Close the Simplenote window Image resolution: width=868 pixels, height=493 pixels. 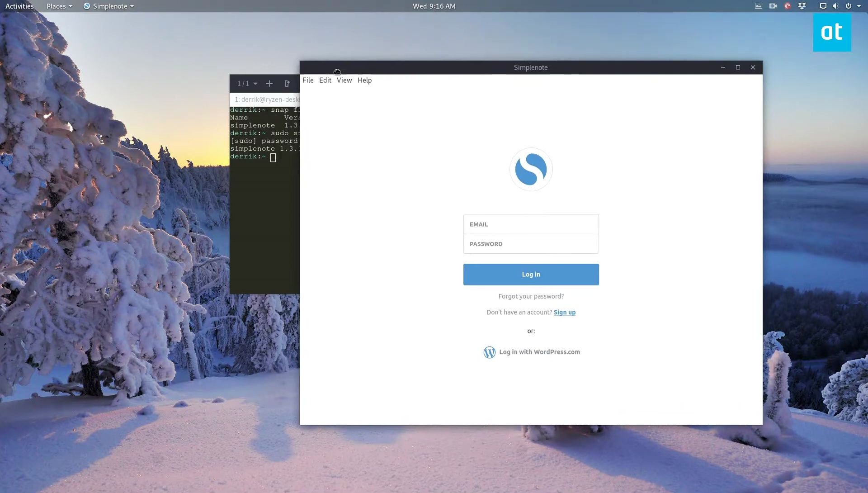753,67
